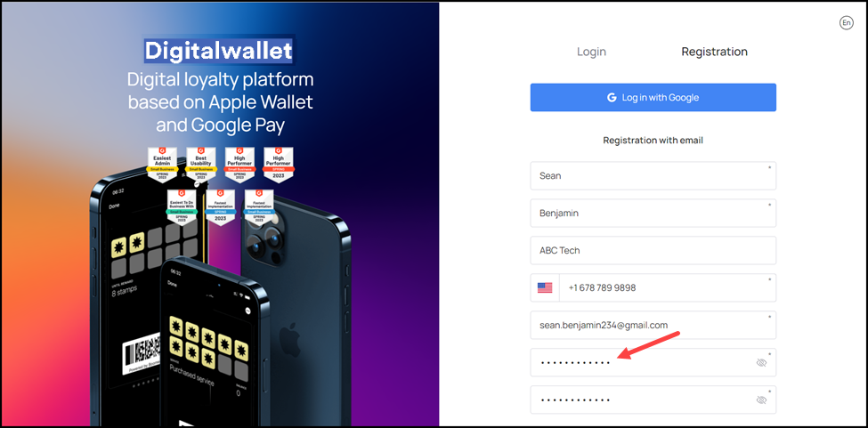Focus the first name field containing Sean

pos(653,176)
